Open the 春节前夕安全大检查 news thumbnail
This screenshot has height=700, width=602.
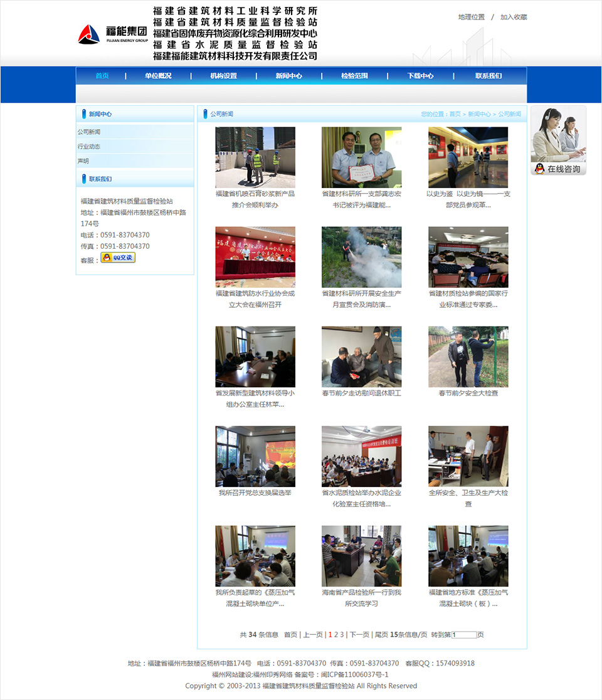coord(468,357)
